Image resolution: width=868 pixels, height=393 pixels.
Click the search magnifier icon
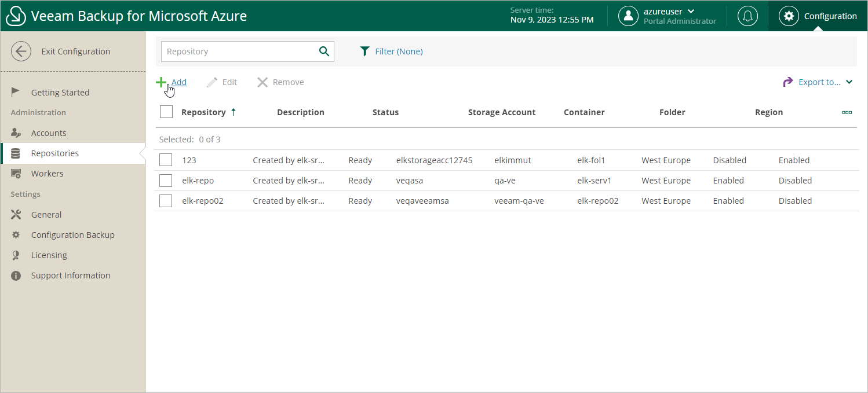324,52
